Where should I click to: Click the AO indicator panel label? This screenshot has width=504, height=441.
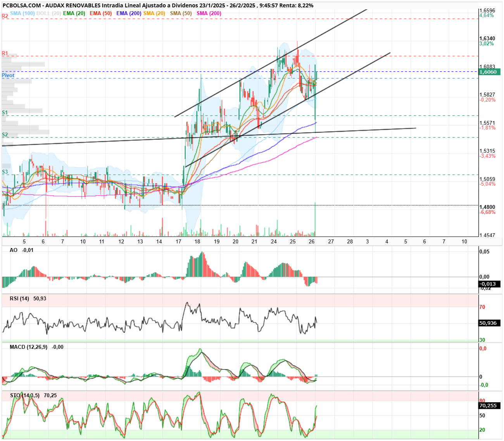click(14, 250)
